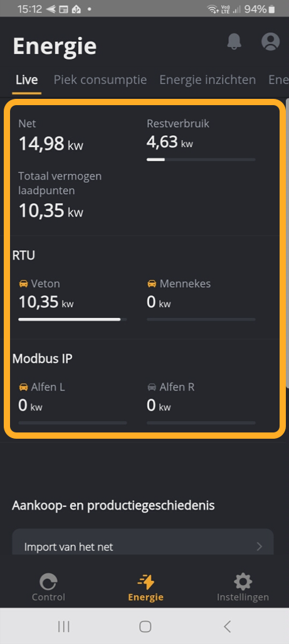Tap the Net 14,98 kW reading

(51, 144)
